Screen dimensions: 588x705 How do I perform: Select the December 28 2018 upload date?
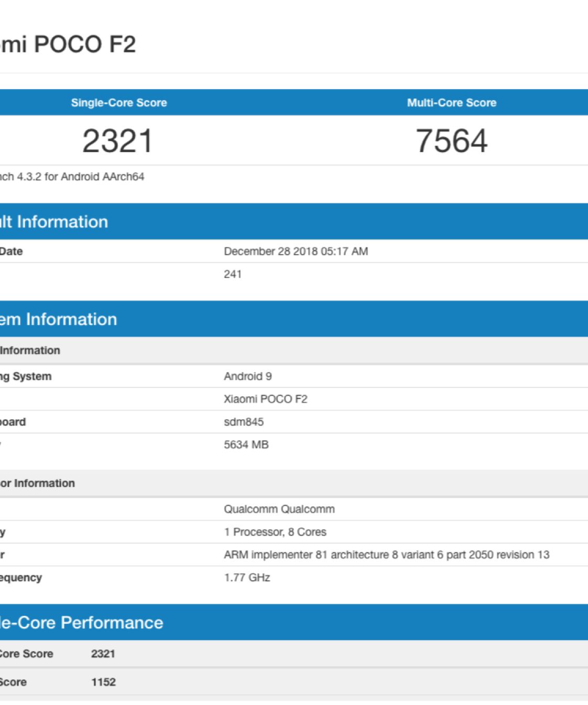coord(296,252)
